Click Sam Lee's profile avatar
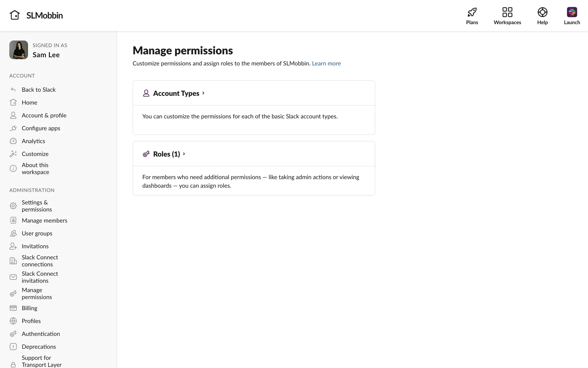 click(x=19, y=50)
